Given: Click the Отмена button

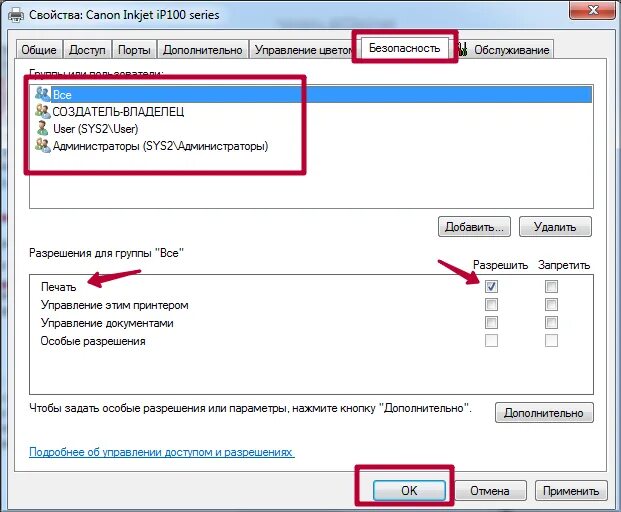Looking at the screenshot, I should (x=490, y=491).
